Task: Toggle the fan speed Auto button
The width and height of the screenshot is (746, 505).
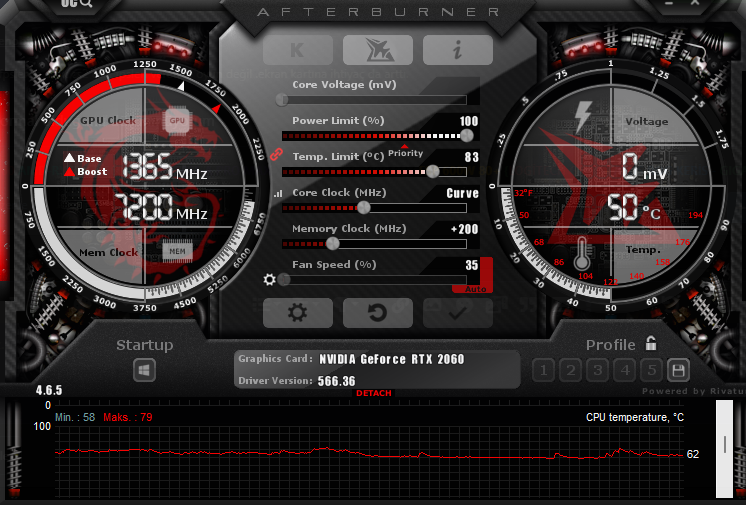Action: click(x=476, y=289)
